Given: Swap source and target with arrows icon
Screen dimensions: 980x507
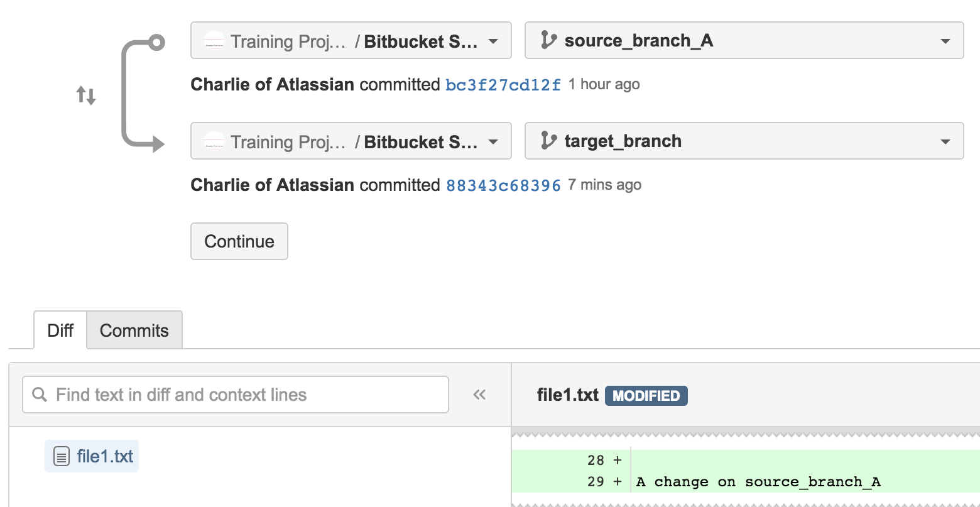Looking at the screenshot, I should pyautogui.click(x=86, y=96).
